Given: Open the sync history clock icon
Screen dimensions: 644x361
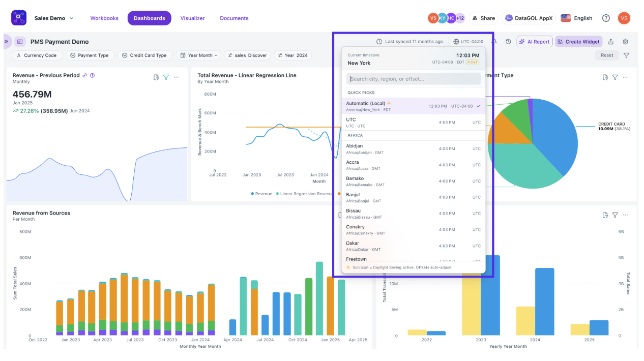Looking at the screenshot, I should point(508,42).
